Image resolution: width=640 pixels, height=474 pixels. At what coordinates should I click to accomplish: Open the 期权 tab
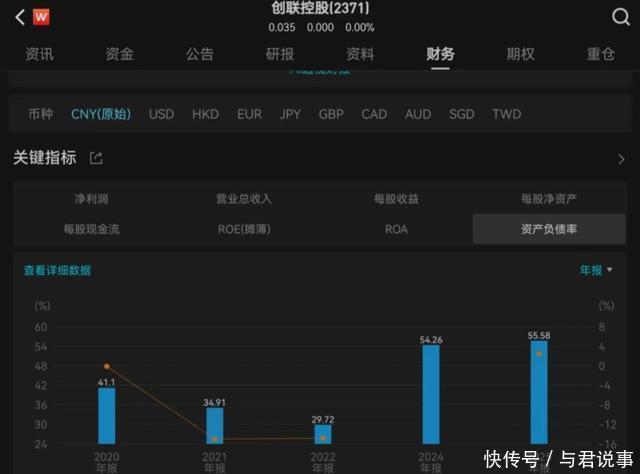(x=520, y=54)
